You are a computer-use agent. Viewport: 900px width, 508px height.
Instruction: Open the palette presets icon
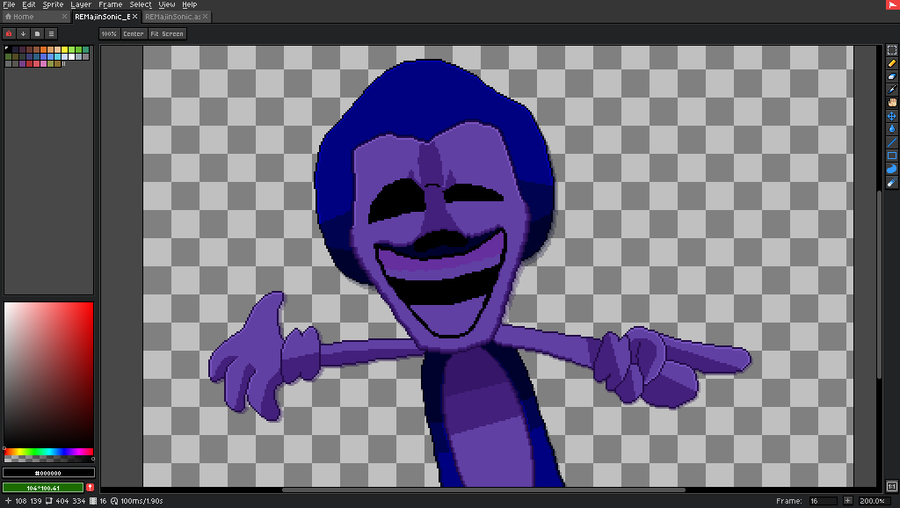[x=37, y=34]
